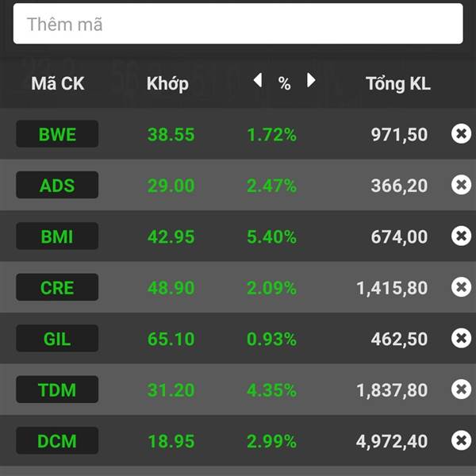
Task: Open the BWE stock symbol
Action: point(57,134)
